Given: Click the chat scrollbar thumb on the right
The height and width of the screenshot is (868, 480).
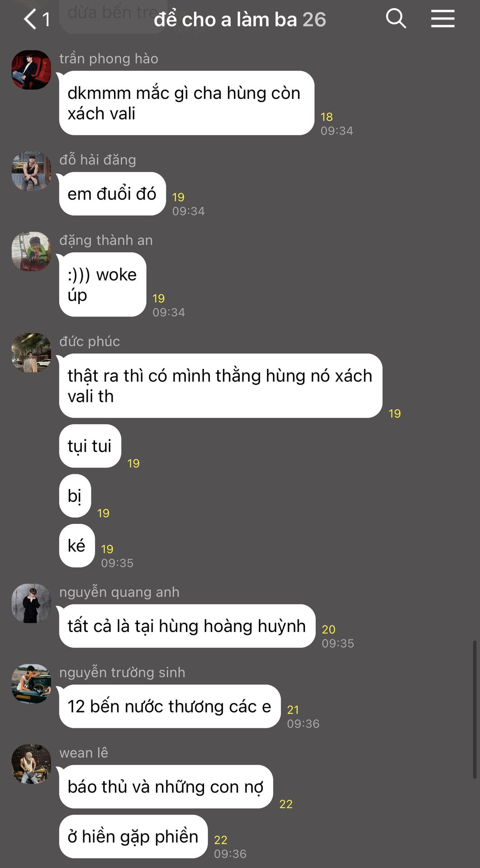Looking at the screenshot, I should (x=475, y=709).
